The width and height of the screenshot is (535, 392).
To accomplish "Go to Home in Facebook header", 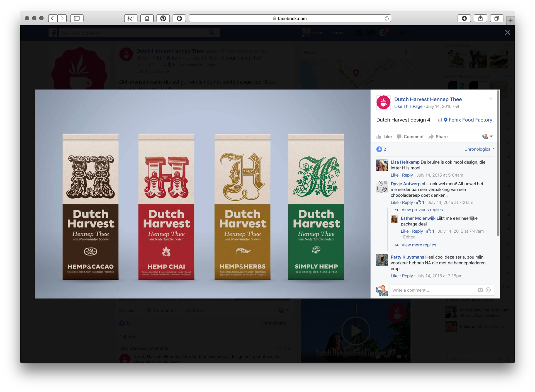I will click(337, 33).
